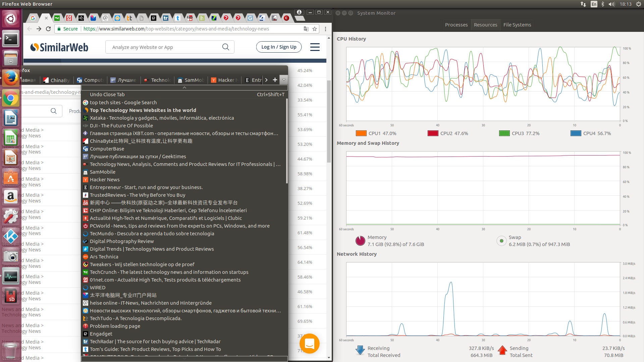Click the down arrow below tab list
The height and width of the screenshot is (362, 644).
(184, 358)
